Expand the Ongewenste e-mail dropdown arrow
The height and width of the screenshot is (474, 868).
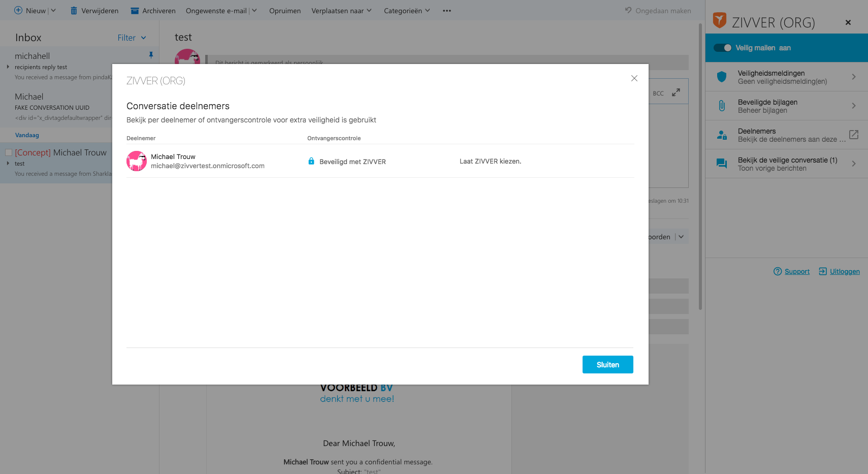254,10
